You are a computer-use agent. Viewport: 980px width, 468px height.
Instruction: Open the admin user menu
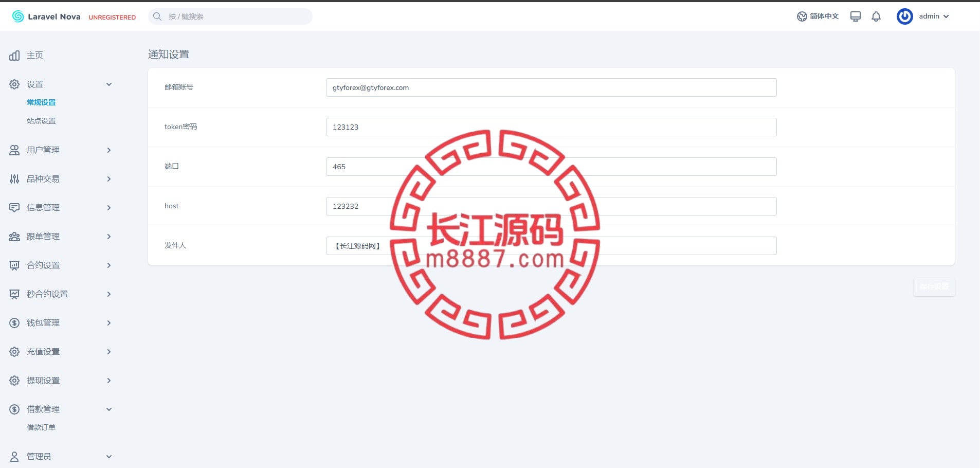[x=923, y=16]
